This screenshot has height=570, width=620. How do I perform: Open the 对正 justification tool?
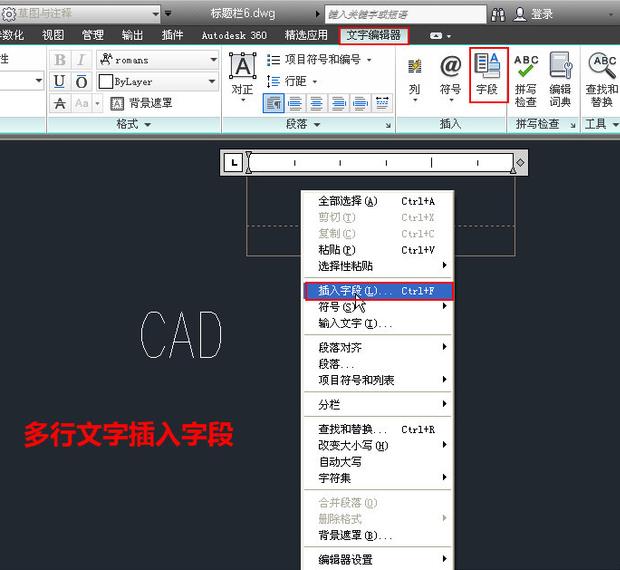coord(242,78)
